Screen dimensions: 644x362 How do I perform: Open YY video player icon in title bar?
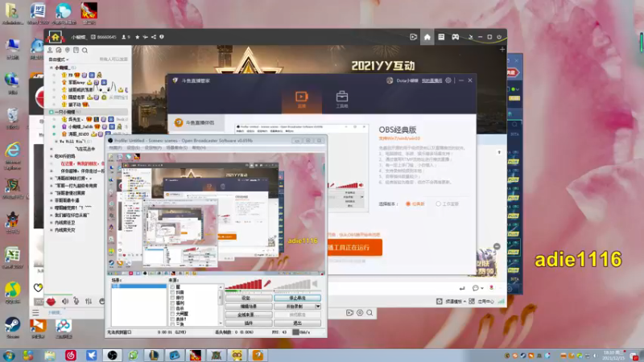pos(413,37)
